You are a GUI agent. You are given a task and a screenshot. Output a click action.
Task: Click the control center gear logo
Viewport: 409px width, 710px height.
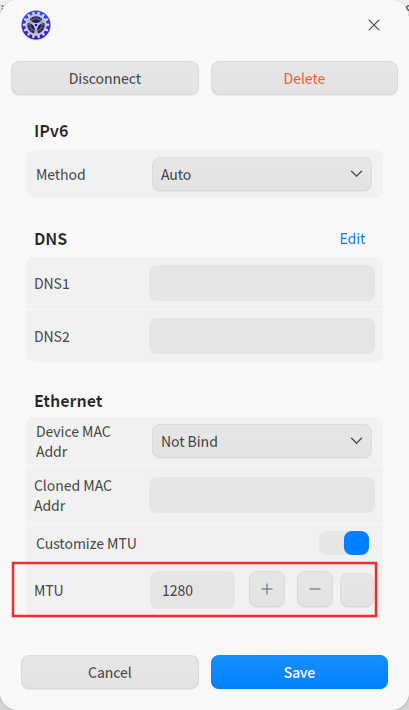click(x=36, y=25)
